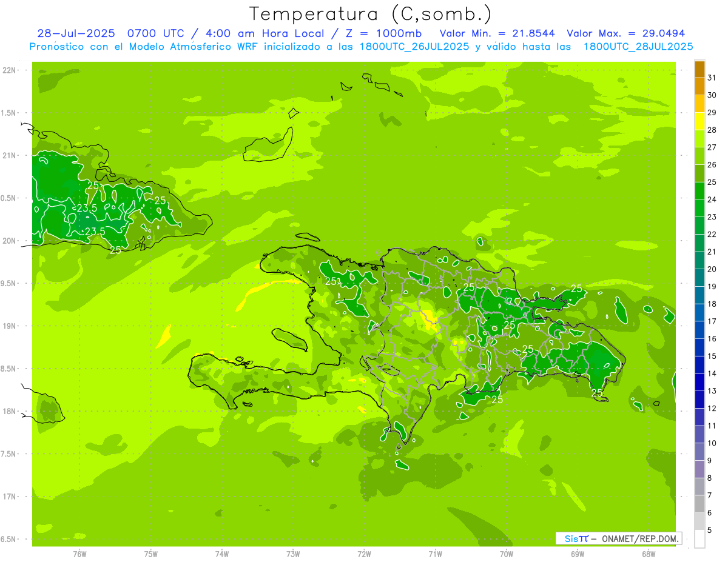Click the lime legend swatch between 27 and 28
The image size is (728, 562).
(699, 139)
